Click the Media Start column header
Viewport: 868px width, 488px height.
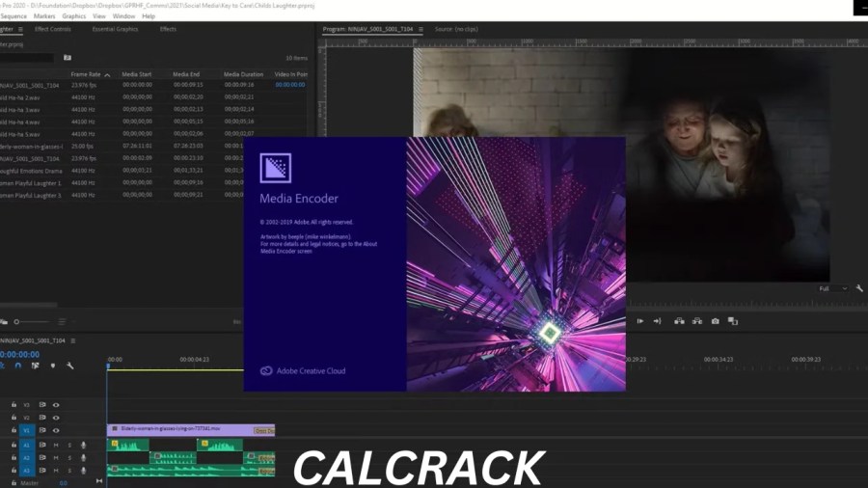pos(136,74)
